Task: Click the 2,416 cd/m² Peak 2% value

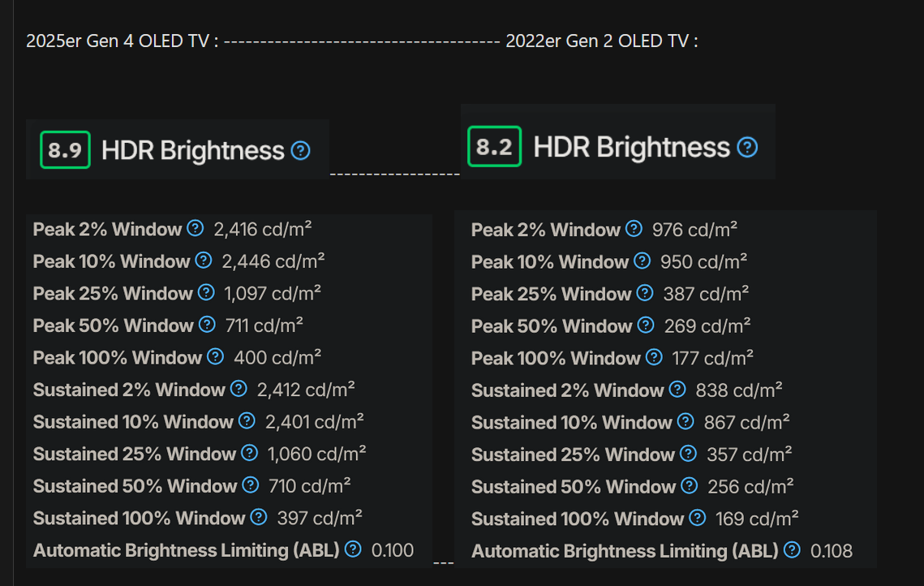Action: pyautogui.click(x=263, y=229)
